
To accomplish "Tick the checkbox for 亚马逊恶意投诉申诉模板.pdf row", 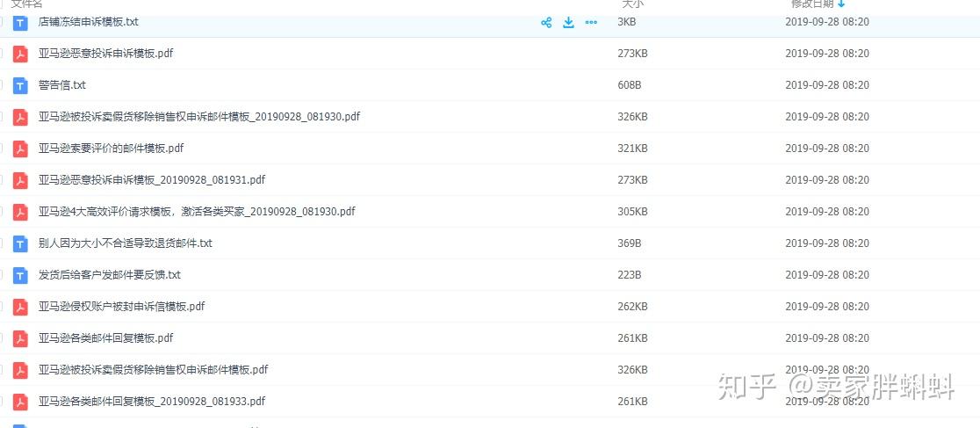I will [x=2, y=54].
